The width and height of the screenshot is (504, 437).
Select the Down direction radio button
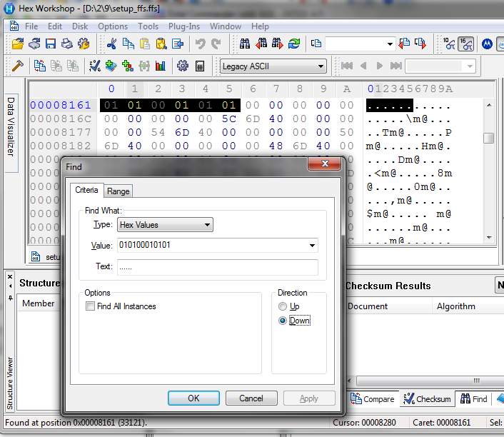(283, 321)
